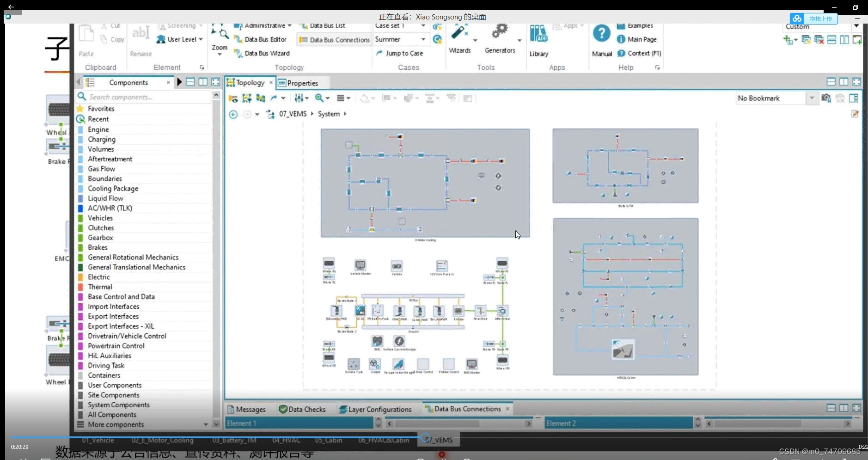Click the topology back navigation arrow
868x460 pixels.
click(x=233, y=114)
